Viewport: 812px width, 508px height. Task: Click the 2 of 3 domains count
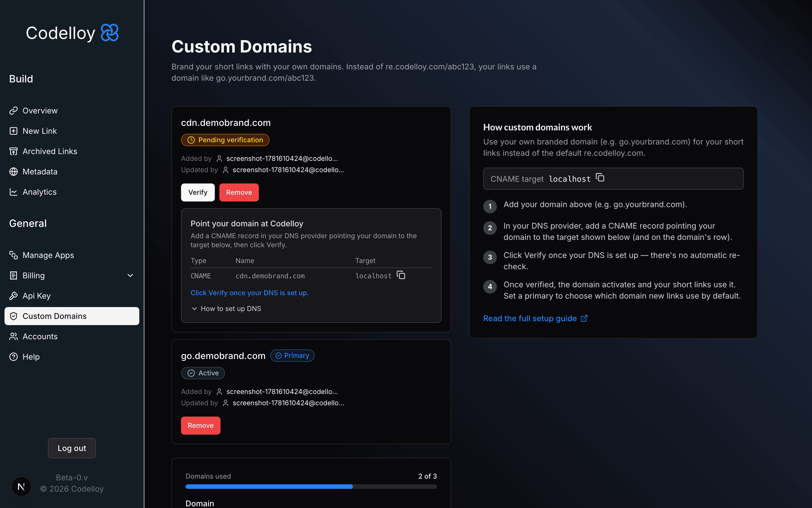(427, 476)
